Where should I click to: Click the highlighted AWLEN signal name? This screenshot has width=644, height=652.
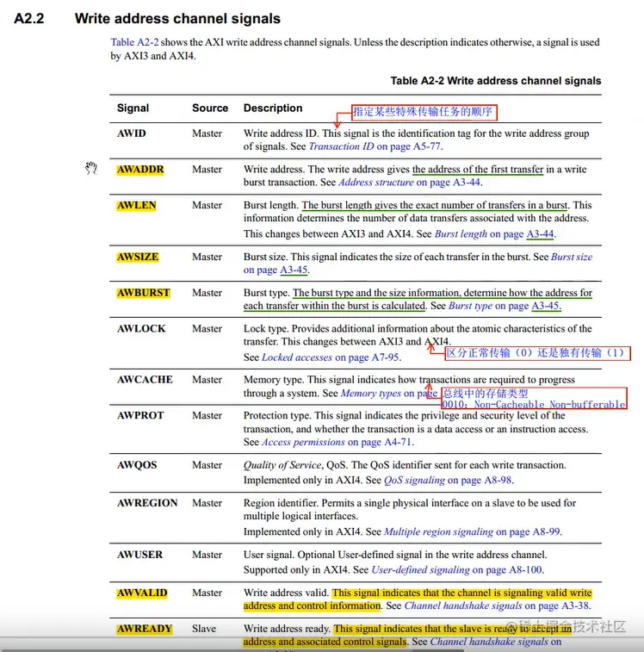(136, 205)
